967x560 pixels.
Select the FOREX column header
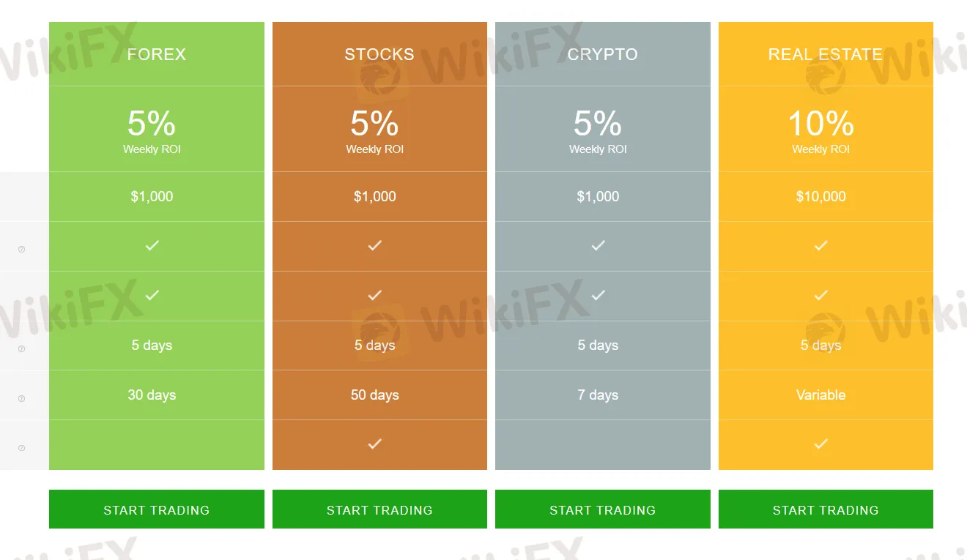click(156, 53)
